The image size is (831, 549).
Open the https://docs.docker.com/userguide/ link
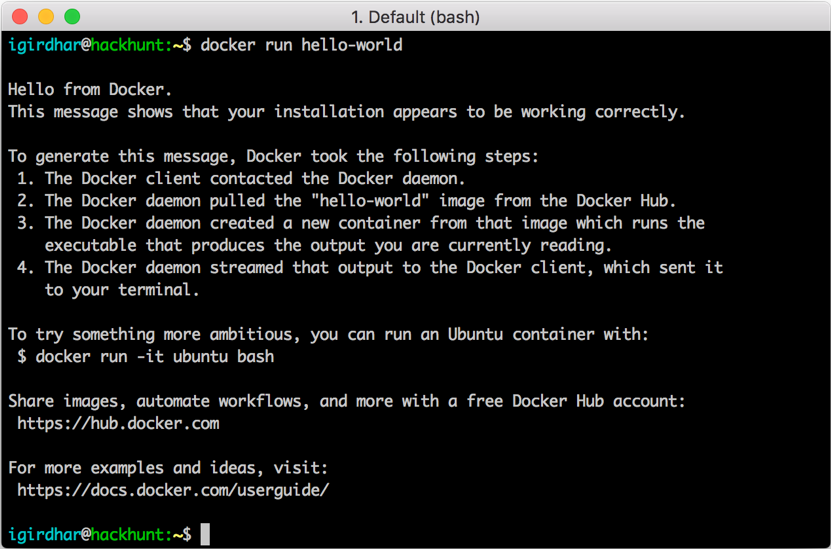pyautogui.click(x=173, y=490)
